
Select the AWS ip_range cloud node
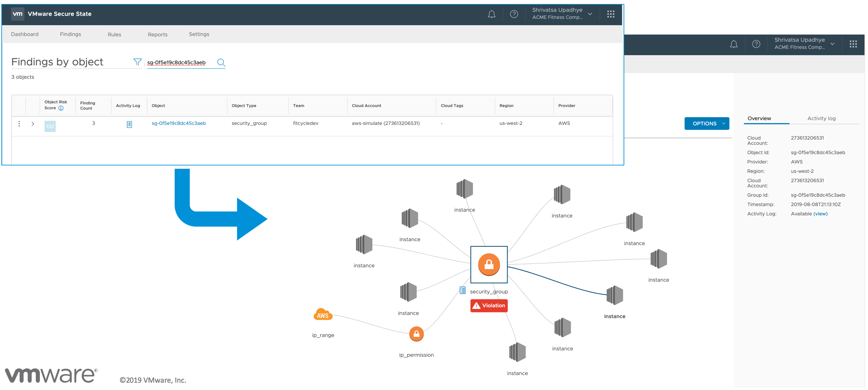pos(323,315)
